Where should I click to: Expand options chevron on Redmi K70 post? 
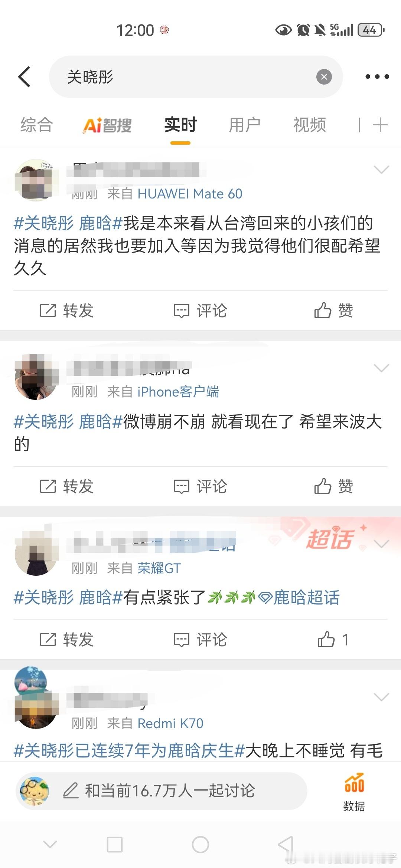point(381,697)
